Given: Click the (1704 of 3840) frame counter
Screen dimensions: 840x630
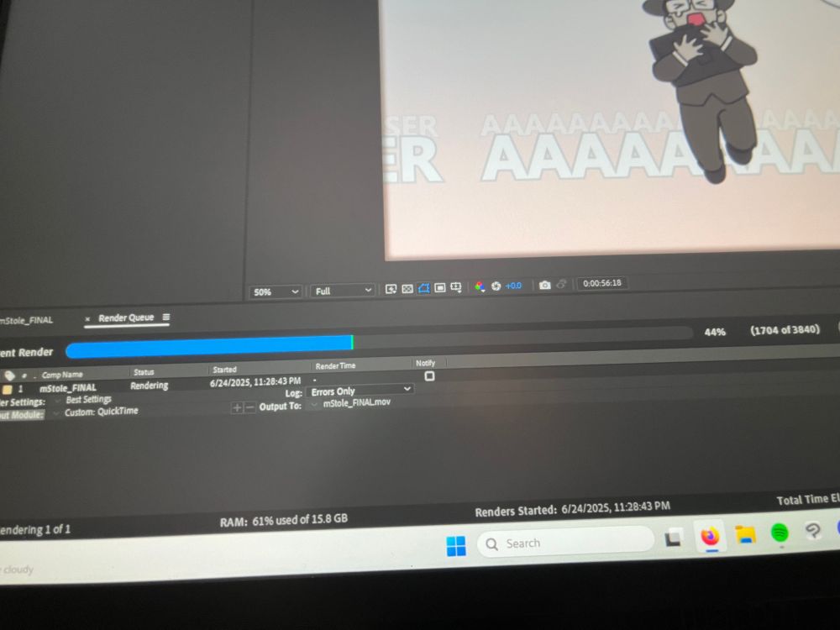Looking at the screenshot, I should click(x=785, y=329).
